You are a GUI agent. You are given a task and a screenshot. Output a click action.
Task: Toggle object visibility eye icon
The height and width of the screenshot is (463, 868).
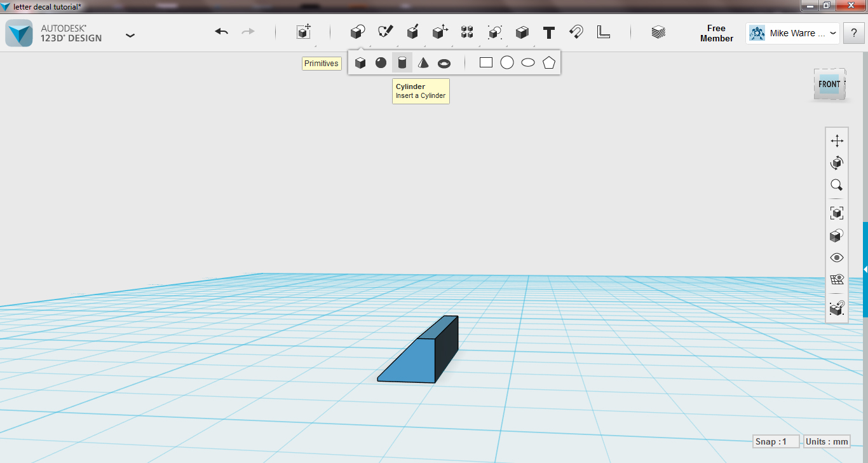click(x=837, y=258)
